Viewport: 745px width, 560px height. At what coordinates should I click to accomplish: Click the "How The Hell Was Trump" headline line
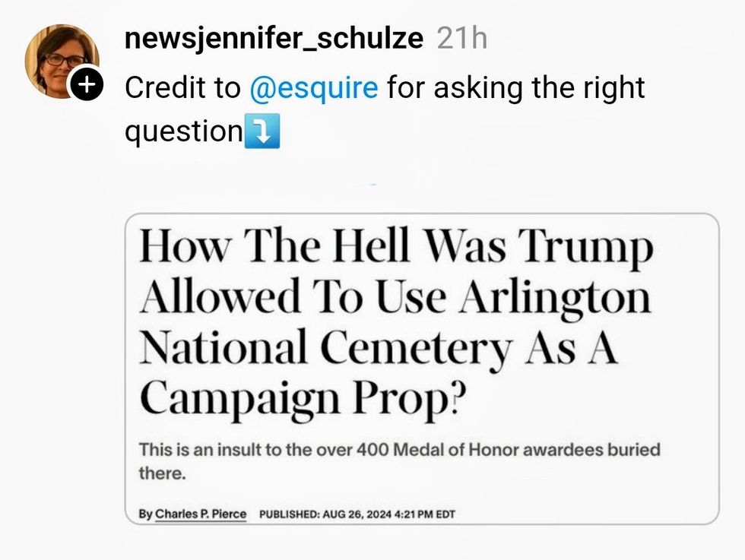pyautogui.click(x=396, y=248)
